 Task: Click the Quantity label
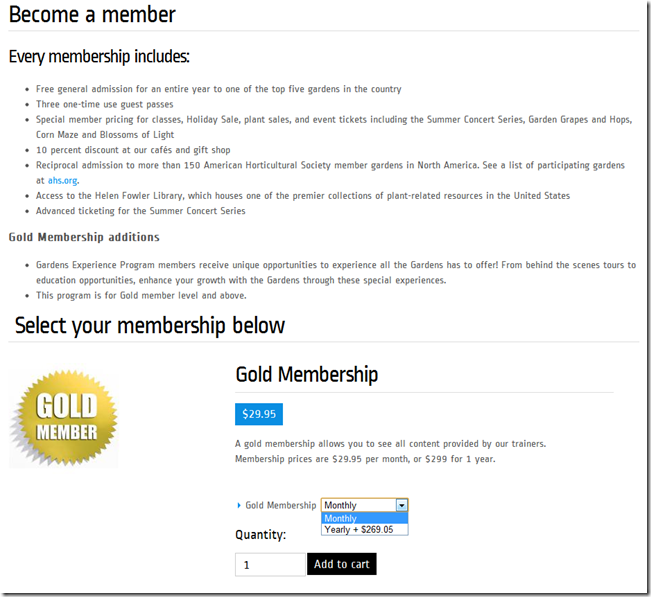260,535
